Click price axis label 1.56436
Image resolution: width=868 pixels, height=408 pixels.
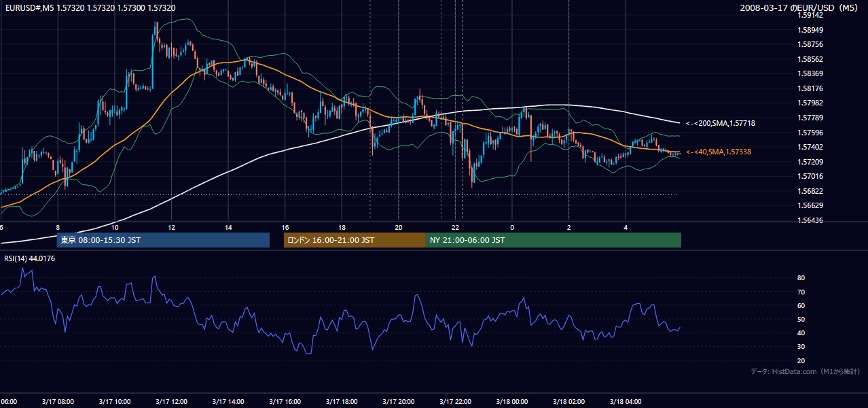pos(811,220)
